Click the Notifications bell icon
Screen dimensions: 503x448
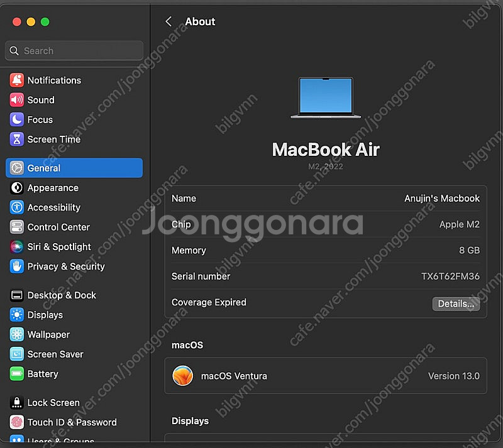pos(17,80)
